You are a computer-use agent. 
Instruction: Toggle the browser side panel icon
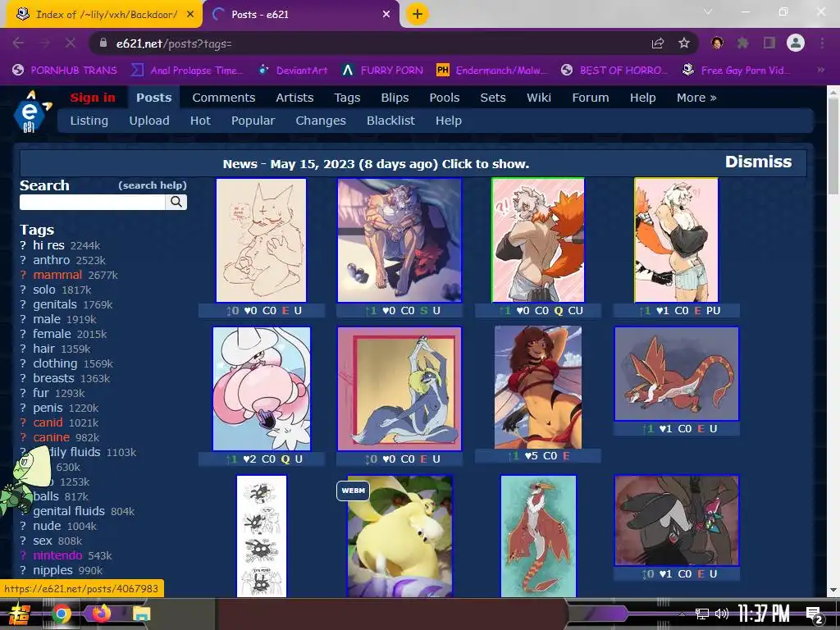(769, 43)
